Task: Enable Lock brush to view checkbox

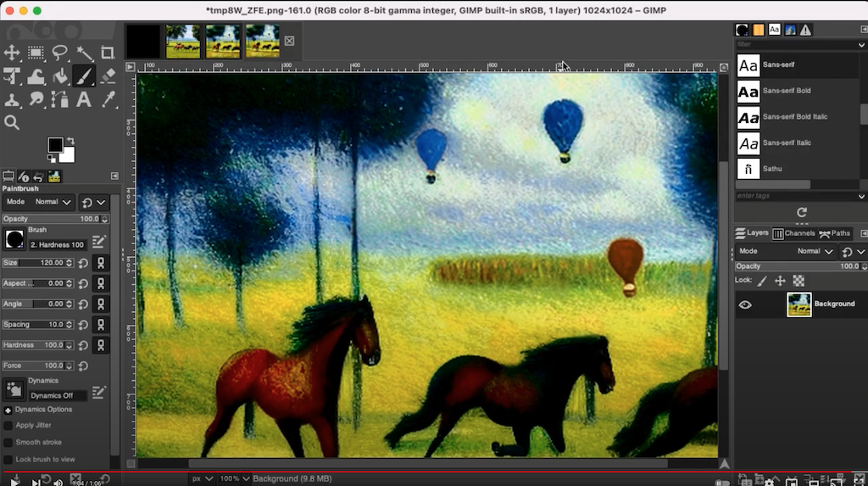Action: coord(8,460)
